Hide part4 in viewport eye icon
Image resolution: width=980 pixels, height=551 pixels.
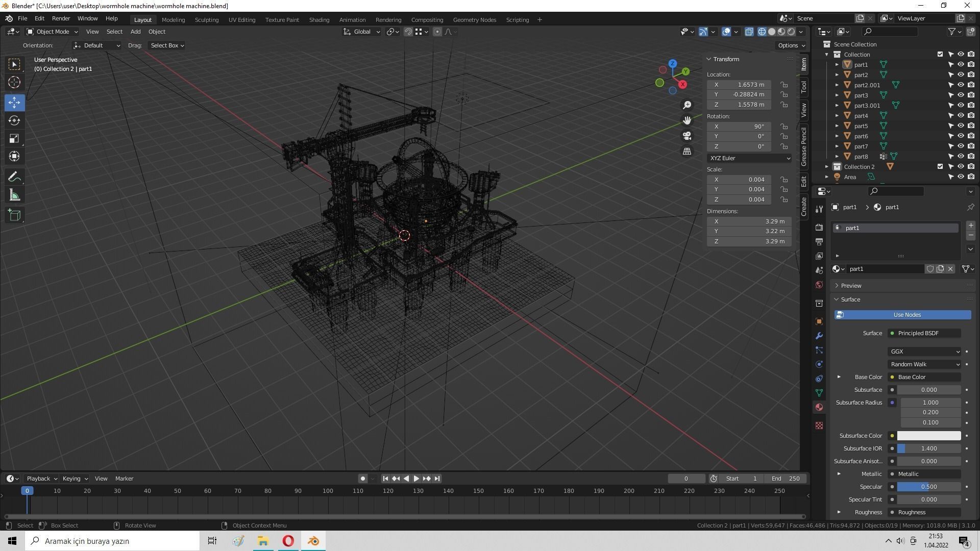[x=961, y=116]
